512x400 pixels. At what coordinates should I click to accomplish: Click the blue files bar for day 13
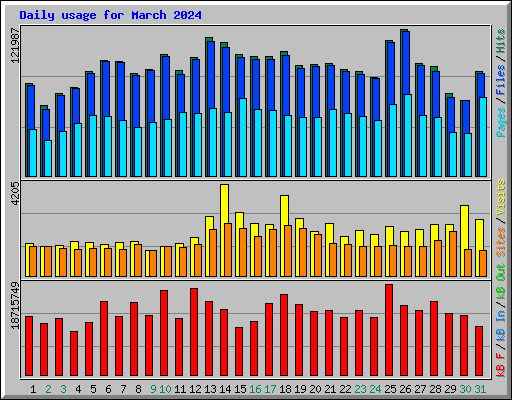point(210,75)
